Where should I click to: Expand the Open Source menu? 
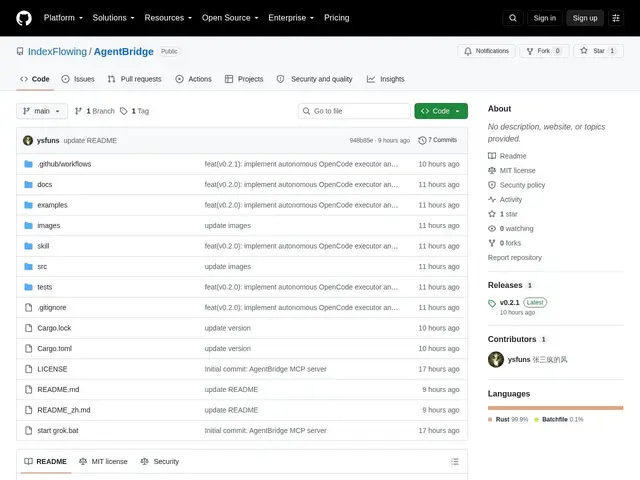[230, 18]
